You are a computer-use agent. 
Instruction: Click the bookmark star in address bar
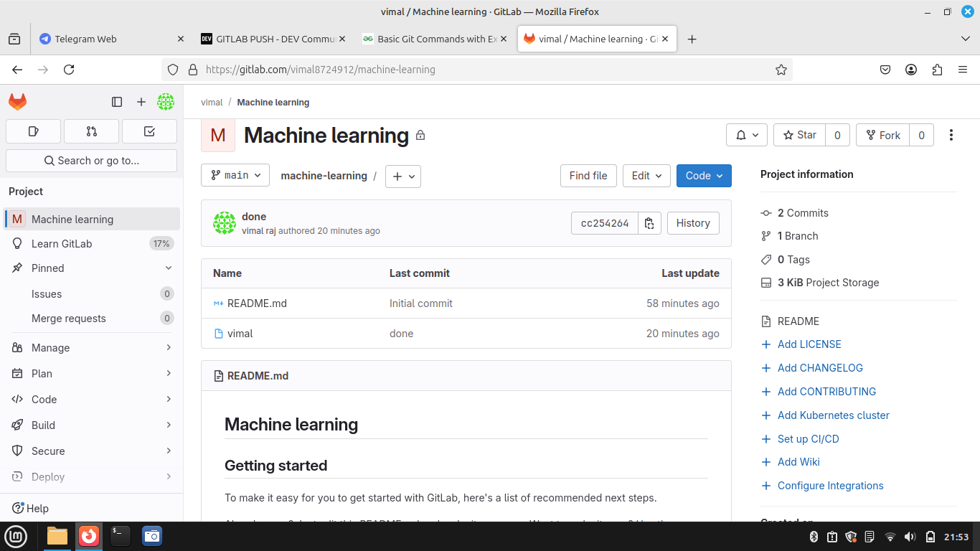click(x=781, y=70)
